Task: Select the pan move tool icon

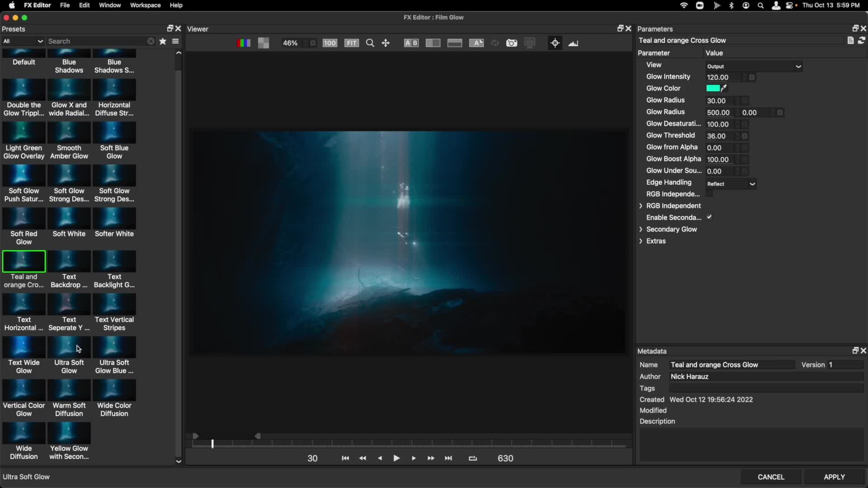Action: point(386,43)
